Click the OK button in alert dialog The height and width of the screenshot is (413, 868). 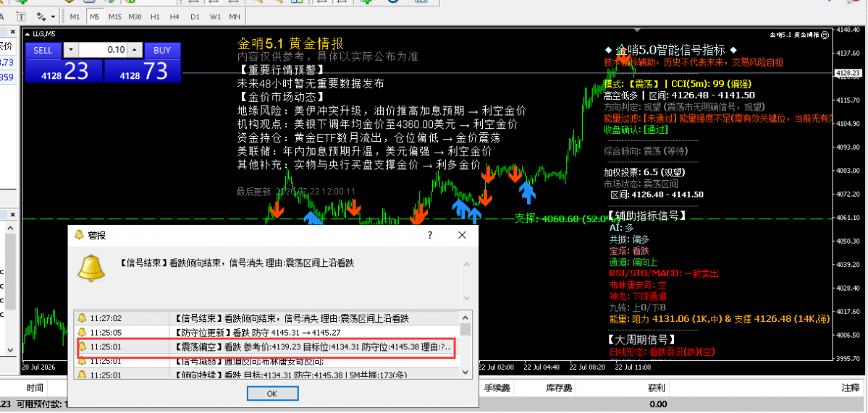(x=272, y=393)
